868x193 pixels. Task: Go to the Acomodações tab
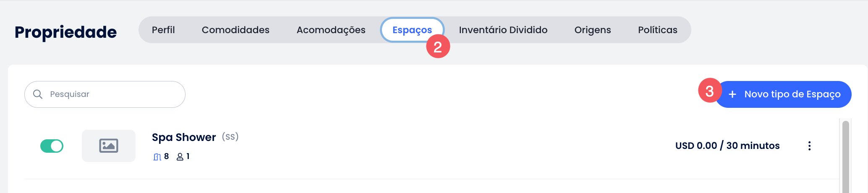[x=331, y=30]
